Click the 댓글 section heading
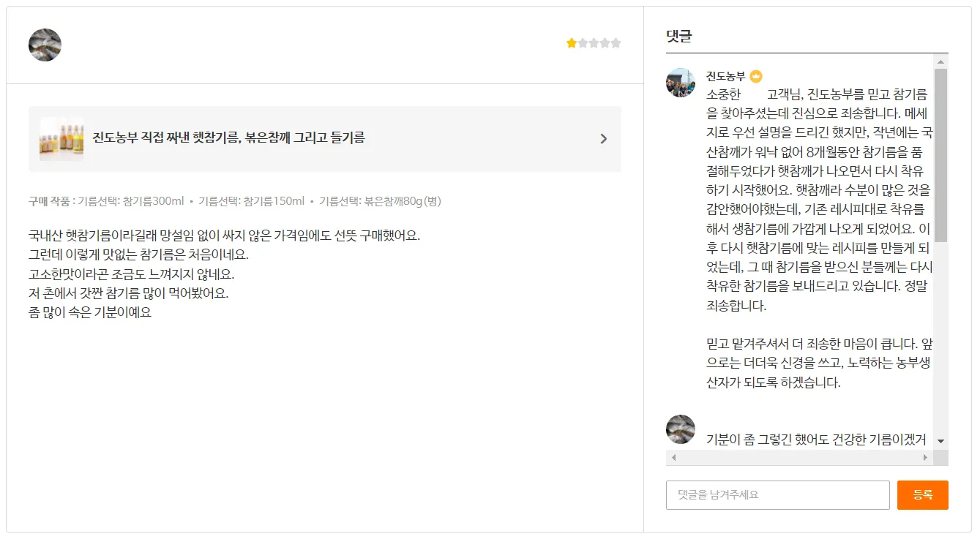The image size is (980, 550). tap(679, 36)
